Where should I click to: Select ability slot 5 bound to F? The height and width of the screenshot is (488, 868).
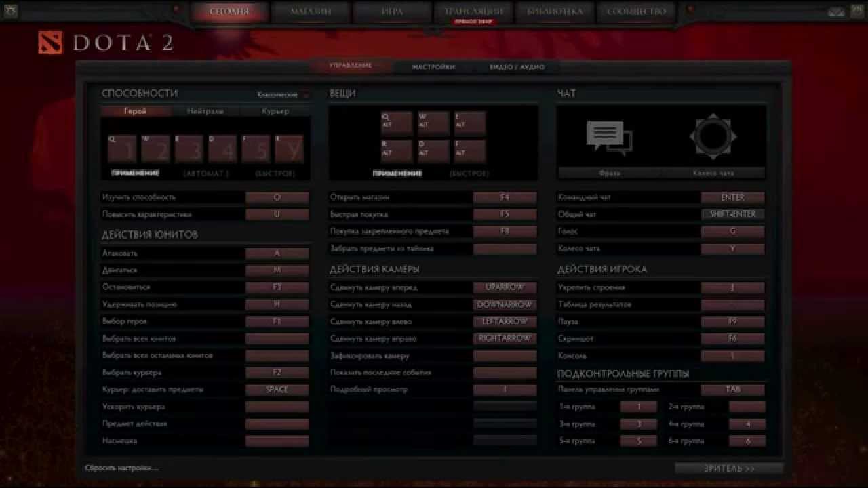tap(255, 148)
